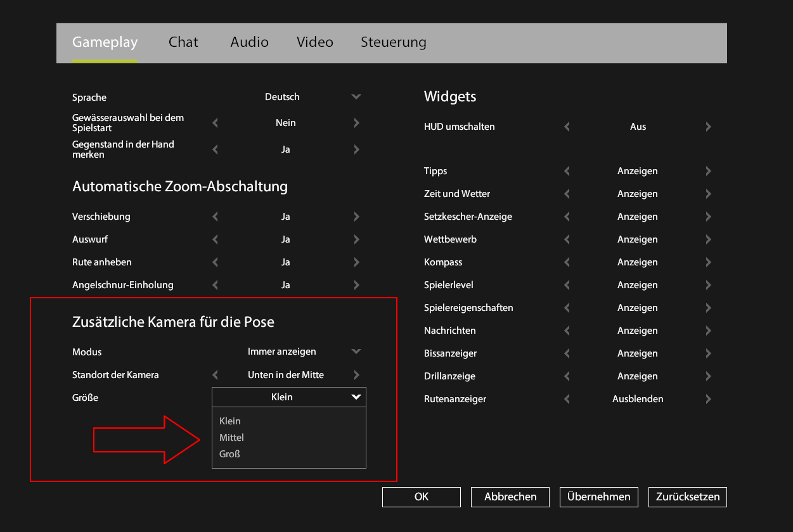
Task: Open the Sprache dropdown
Action: [356, 97]
